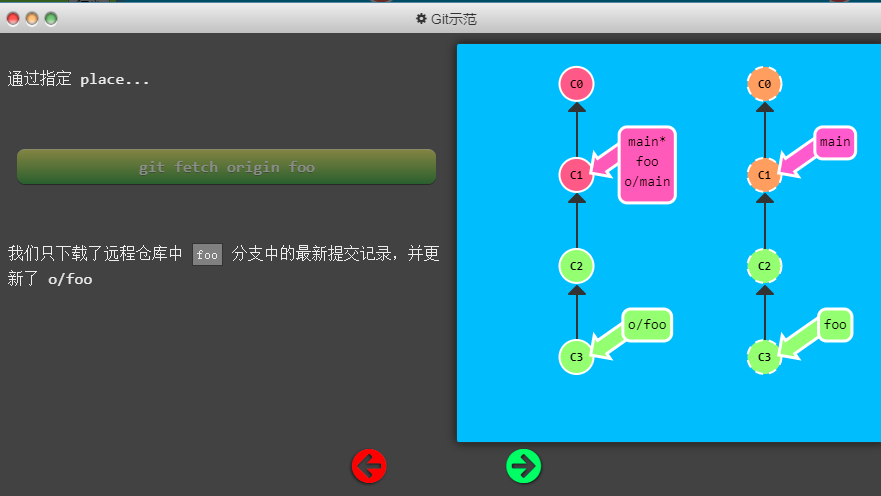Close the Git示范 window with red button
Screen dimensions: 881x496
(x=13, y=19)
